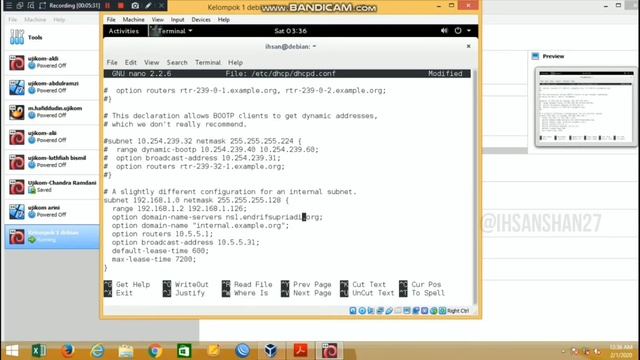
Task: Select ujikom-abdulramzi virtual machine
Action: coord(51,87)
